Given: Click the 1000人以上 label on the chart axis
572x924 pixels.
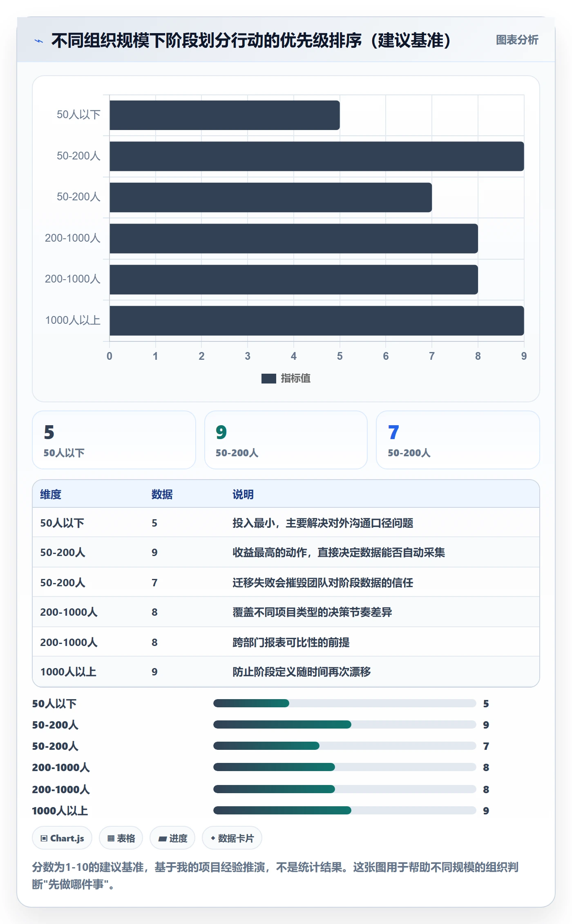Looking at the screenshot, I should pyautogui.click(x=73, y=320).
